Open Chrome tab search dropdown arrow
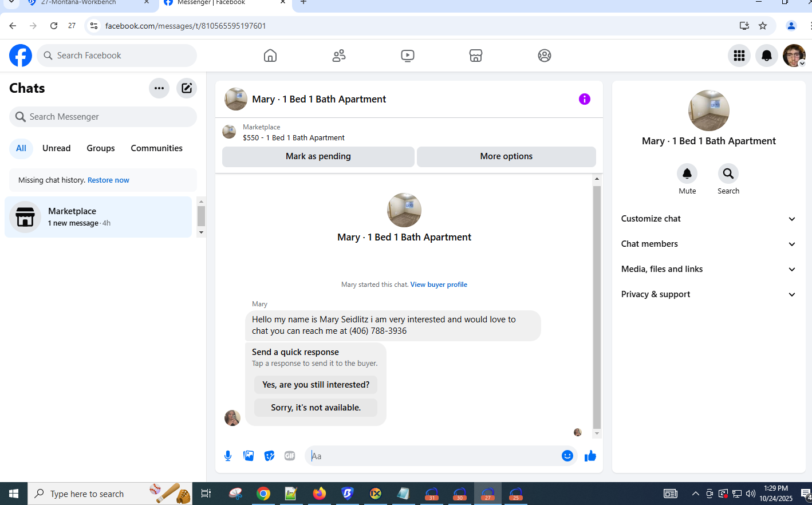This screenshot has width=812, height=505. coord(11,2)
